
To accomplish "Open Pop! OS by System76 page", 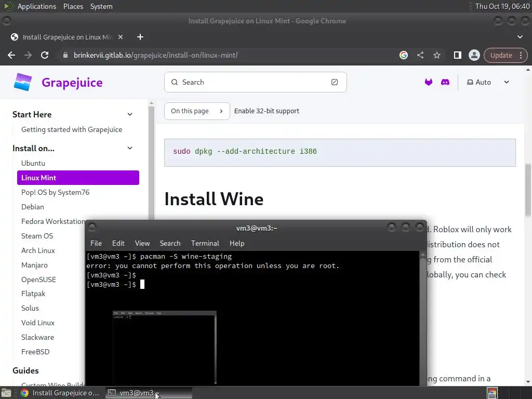I will pyautogui.click(x=55, y=192).
